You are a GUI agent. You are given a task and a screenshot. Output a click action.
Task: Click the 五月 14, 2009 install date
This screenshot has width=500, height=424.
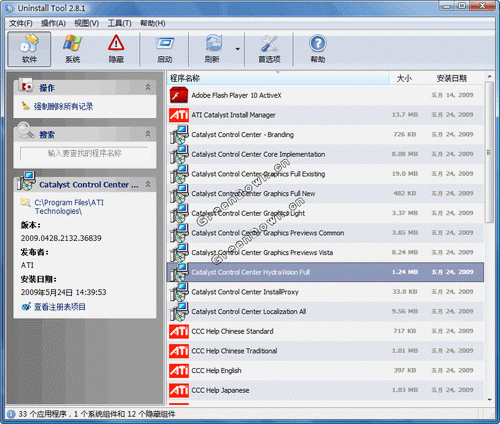coord(452,95)
